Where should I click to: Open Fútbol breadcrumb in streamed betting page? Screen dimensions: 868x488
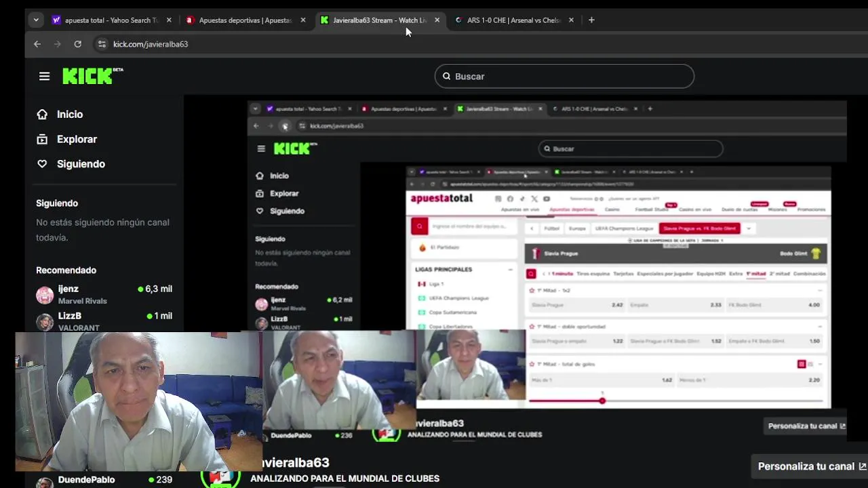pyautogui.click(x=552, y=228)
